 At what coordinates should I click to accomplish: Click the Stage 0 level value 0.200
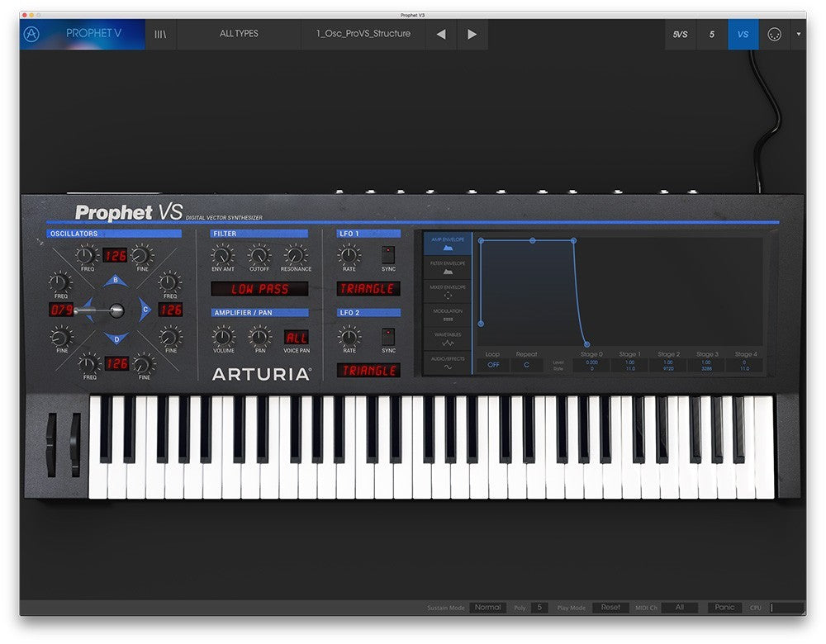pos(591,362)
